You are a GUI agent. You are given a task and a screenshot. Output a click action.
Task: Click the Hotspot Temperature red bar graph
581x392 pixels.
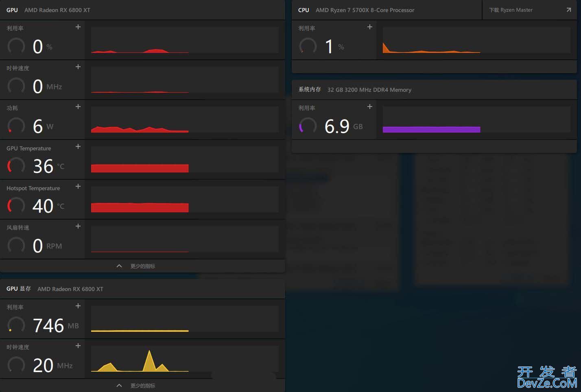tap(185, 200)
